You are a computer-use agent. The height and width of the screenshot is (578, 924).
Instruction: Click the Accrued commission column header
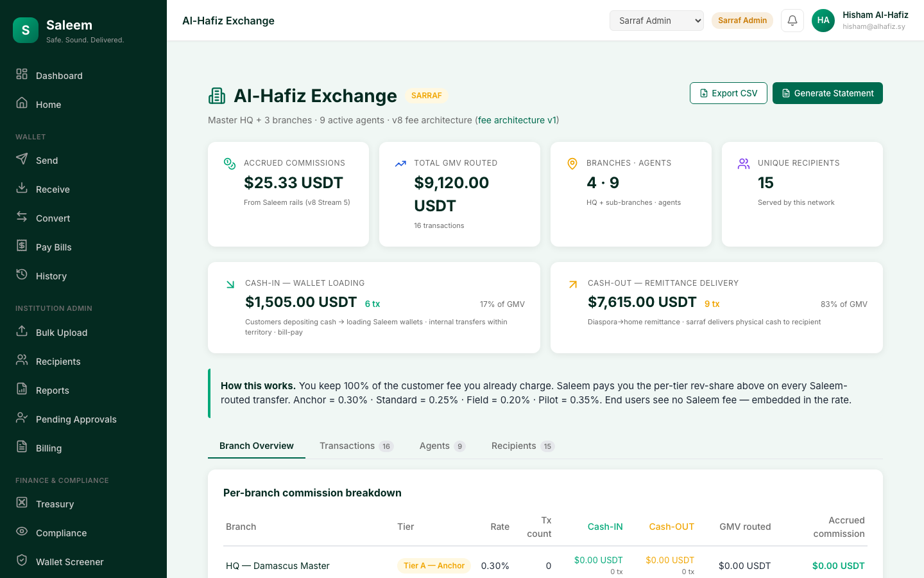tap(839, 527)
